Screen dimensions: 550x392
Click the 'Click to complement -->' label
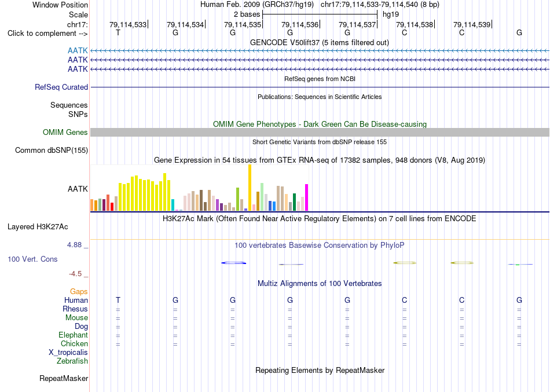coord(47,34)
